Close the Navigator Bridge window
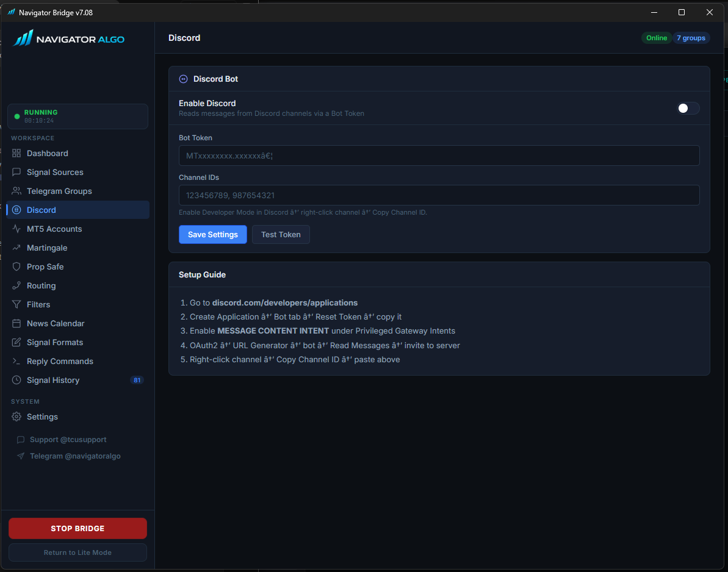 point(710,12)
